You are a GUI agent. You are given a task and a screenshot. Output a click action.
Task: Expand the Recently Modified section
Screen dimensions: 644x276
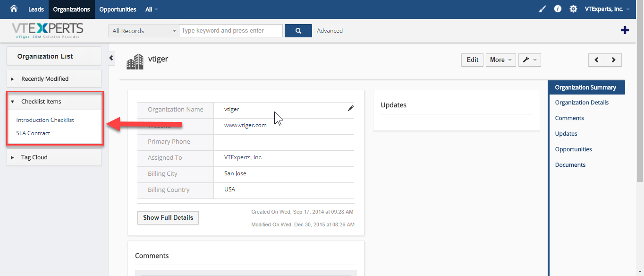[x=54, y=79]
